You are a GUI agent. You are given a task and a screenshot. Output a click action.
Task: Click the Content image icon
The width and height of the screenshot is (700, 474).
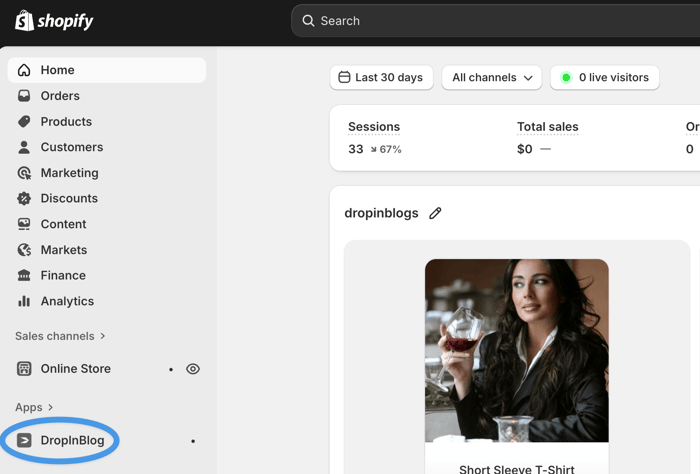click(x=24, y=224)
